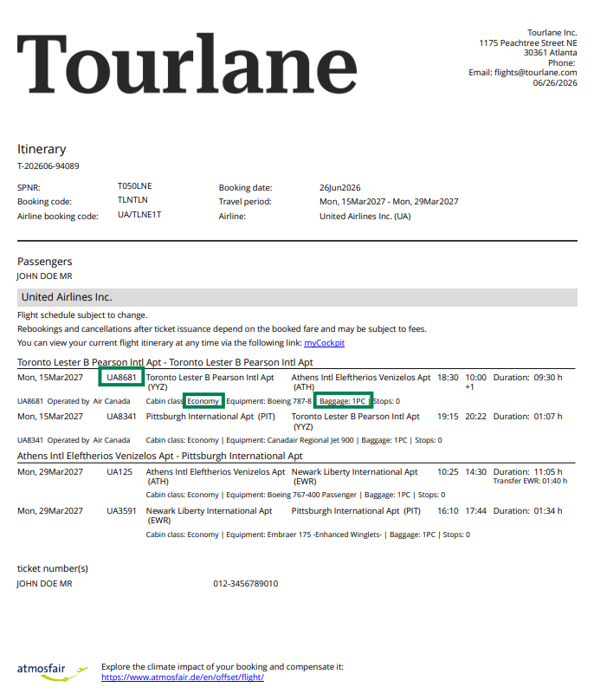Click Newark Liberty International Apt (EWR) arrival
Image resolution: width=594 pixels, height=700 pixels.
coord(354,476)
